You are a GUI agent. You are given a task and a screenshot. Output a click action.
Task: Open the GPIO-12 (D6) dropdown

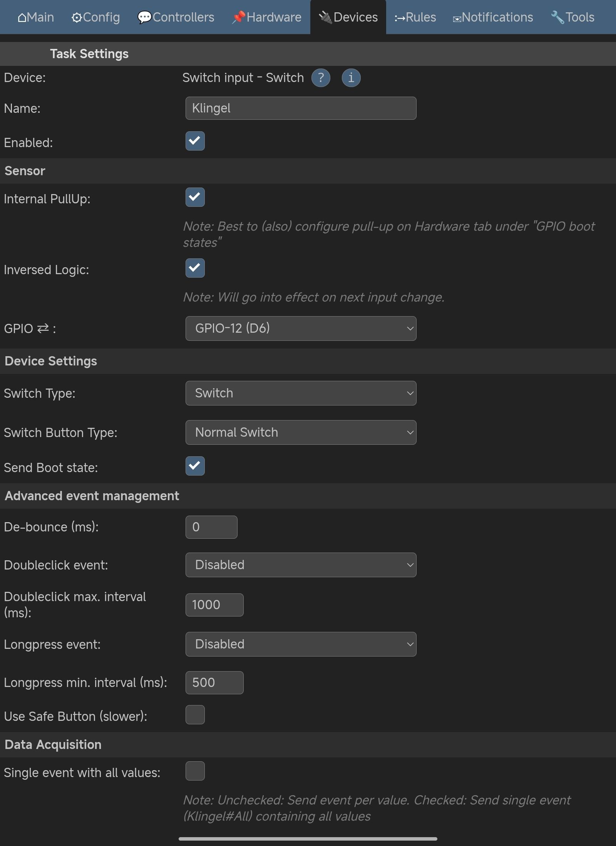(x=301, y=328)
